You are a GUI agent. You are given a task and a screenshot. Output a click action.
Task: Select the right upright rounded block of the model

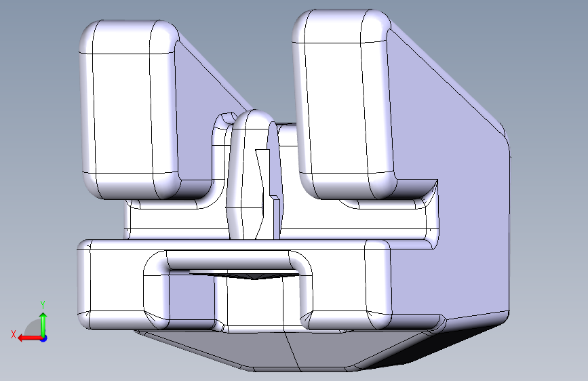click(x=343, y=104)
